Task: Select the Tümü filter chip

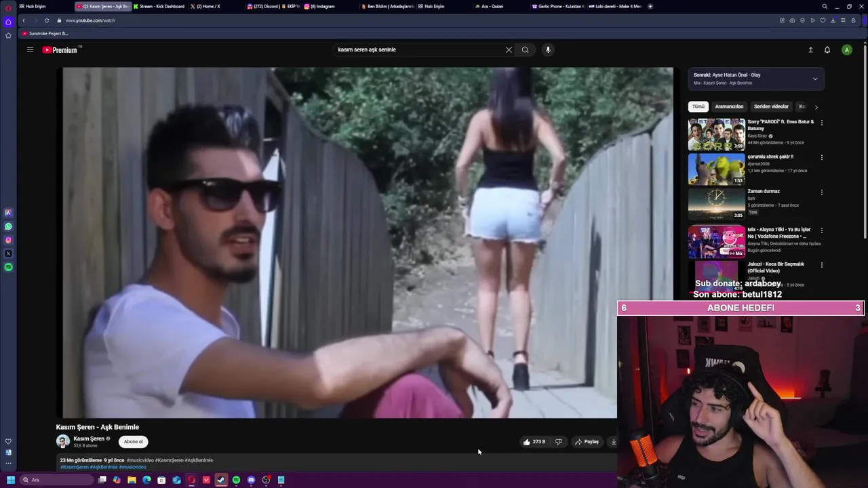Action: coord(698,106)
